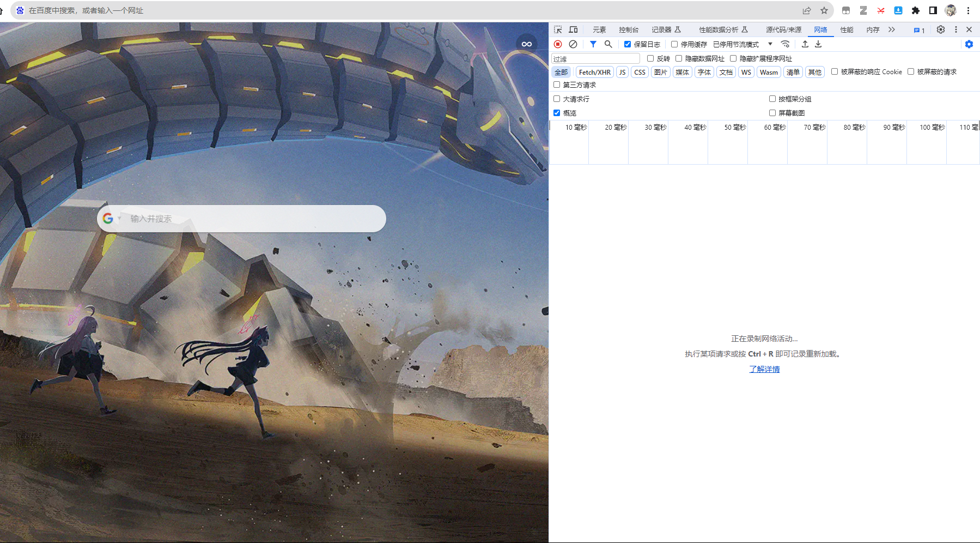Filter requests by Fetch/XHR

coord(595,72)
